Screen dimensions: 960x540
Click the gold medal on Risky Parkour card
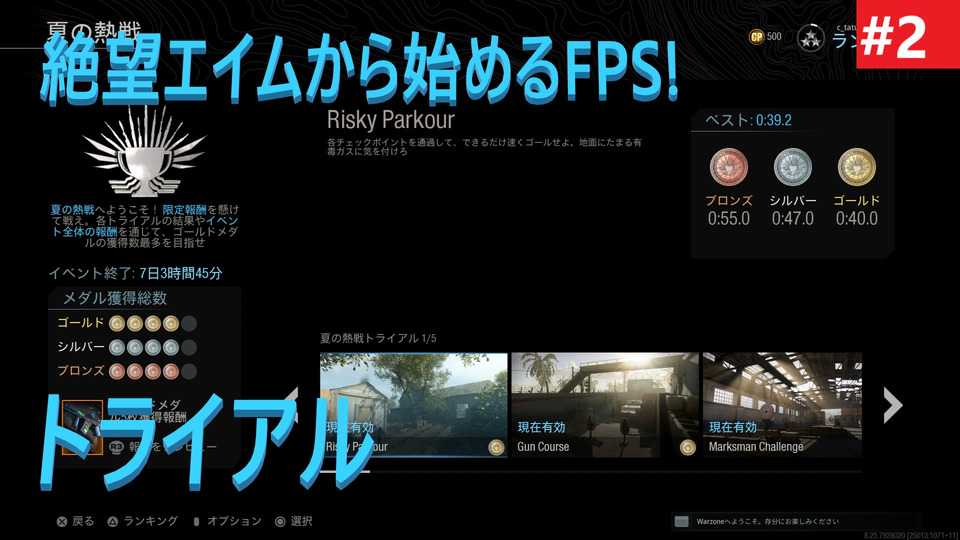[x=496, y=448]
